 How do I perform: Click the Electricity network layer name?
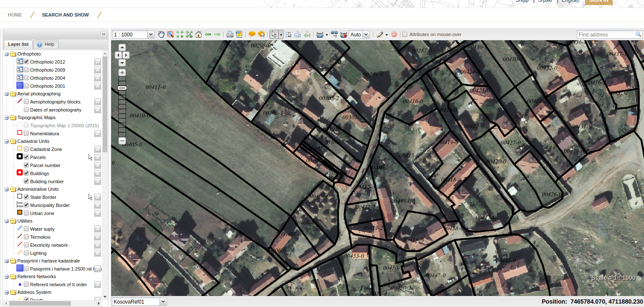pos(49,245)
